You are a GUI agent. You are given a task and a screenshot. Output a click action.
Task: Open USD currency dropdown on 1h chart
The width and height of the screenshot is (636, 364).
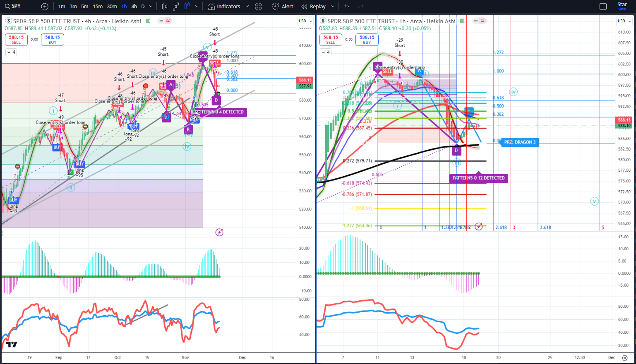point(624,21)
